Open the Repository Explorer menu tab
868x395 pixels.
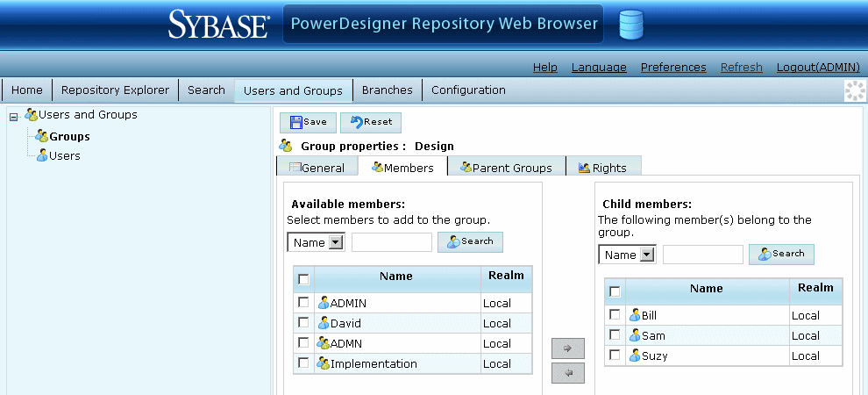pyautogui.click(x=117, y=90)
